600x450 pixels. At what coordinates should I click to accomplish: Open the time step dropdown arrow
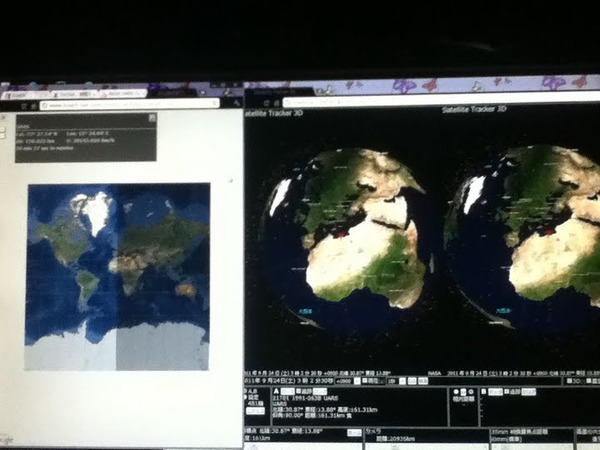(402, 381)
